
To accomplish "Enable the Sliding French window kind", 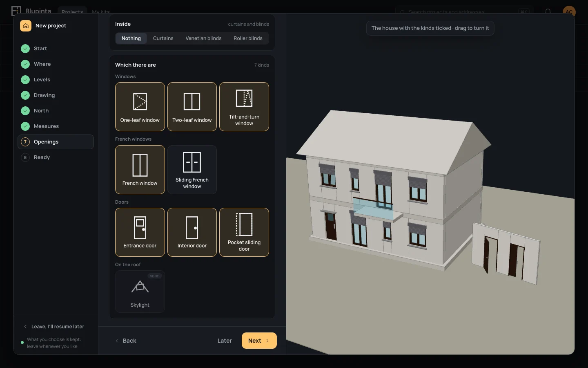I will point(192,170).
